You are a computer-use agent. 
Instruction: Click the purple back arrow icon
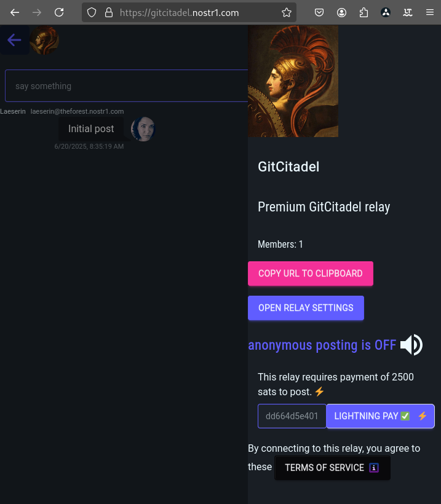pos(14,40)
